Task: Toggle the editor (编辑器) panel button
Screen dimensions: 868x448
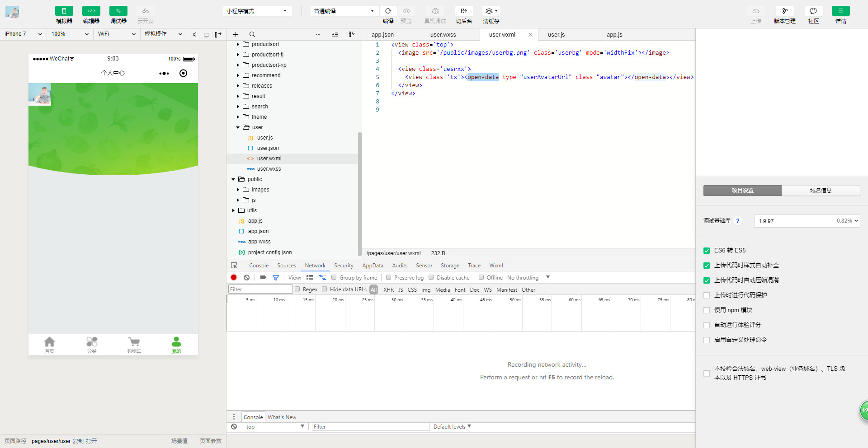Action: coord(91,11)
